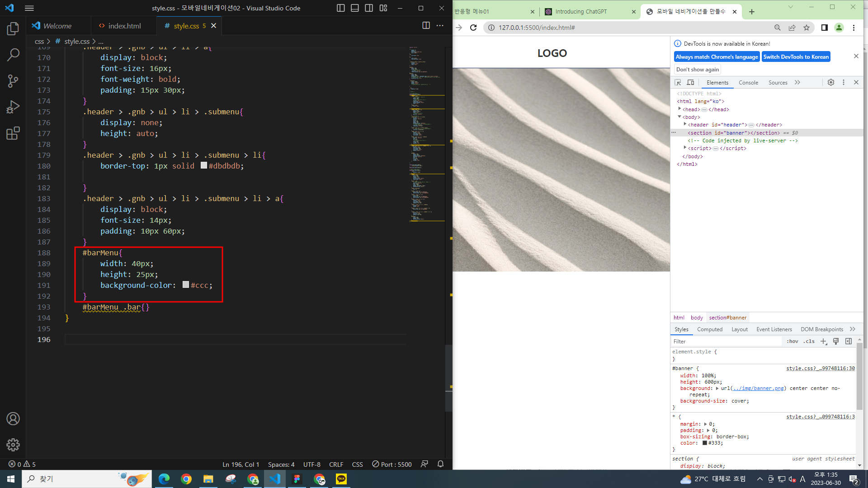Open the ../img/banner.png link in styles
The image size is (868, 488).
pos(758,389)
